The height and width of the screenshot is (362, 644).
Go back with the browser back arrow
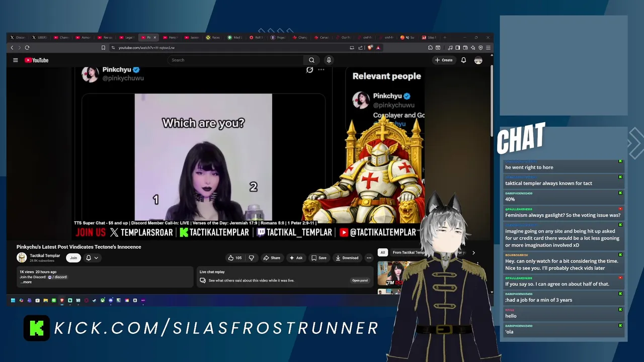[12, 48]
